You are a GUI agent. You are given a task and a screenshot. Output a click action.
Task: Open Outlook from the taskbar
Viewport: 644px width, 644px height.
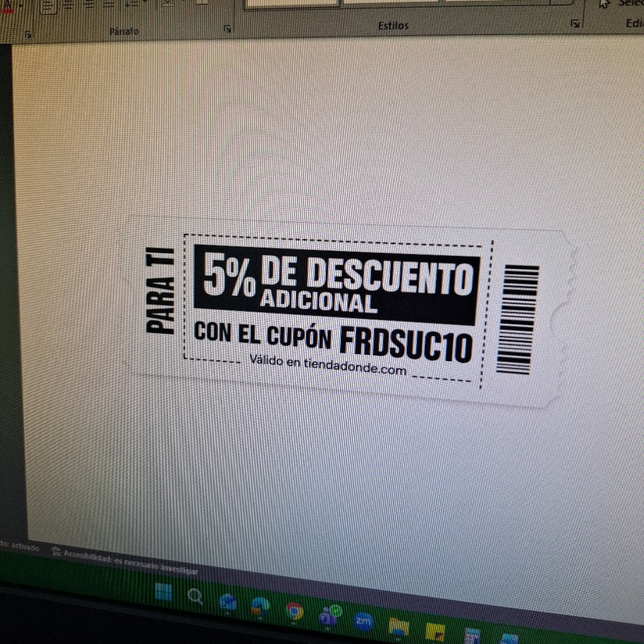pos(228,601)
